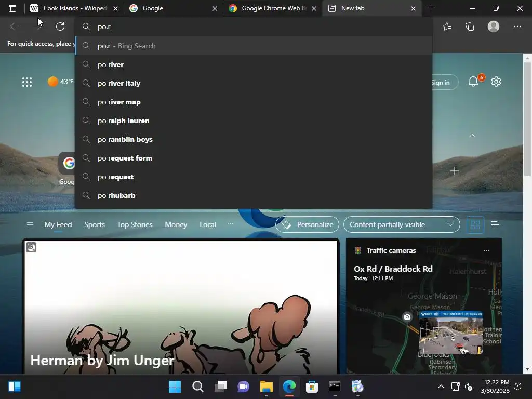Switch feed to list layout view
The width and height of the screenshot is (532, 399).
tap(495, 224)
